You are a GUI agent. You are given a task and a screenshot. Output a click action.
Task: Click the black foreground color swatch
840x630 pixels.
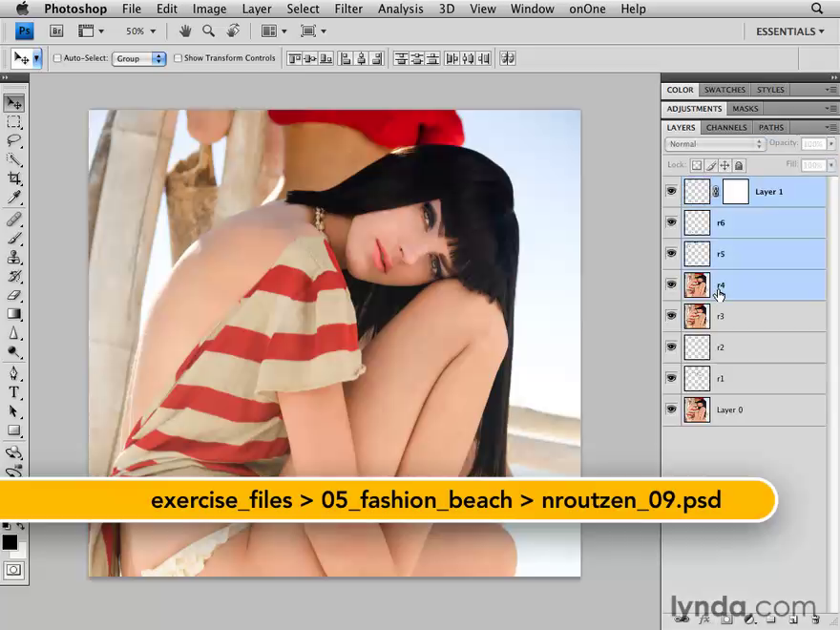(10, 541)
